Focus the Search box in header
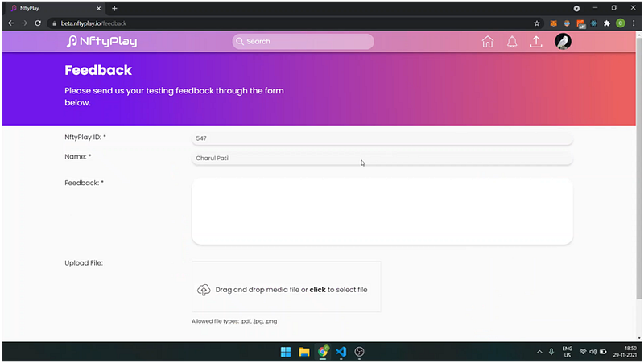 tap(303, 42)
